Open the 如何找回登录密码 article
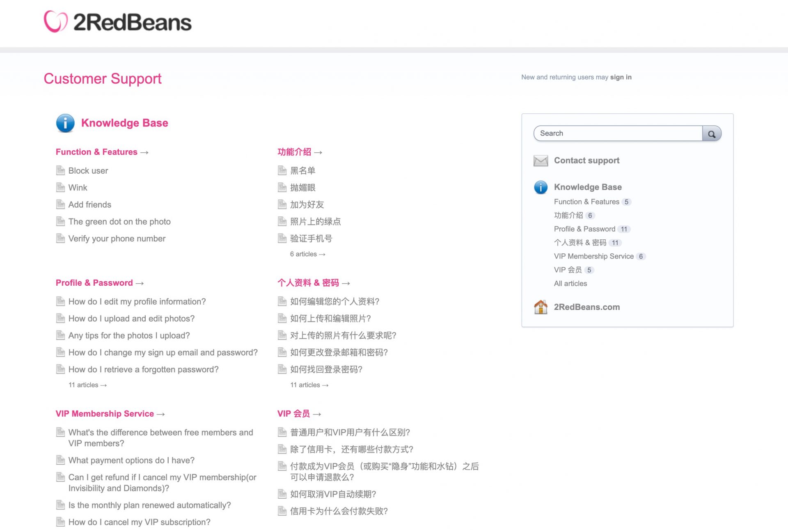 click(325, 369)
